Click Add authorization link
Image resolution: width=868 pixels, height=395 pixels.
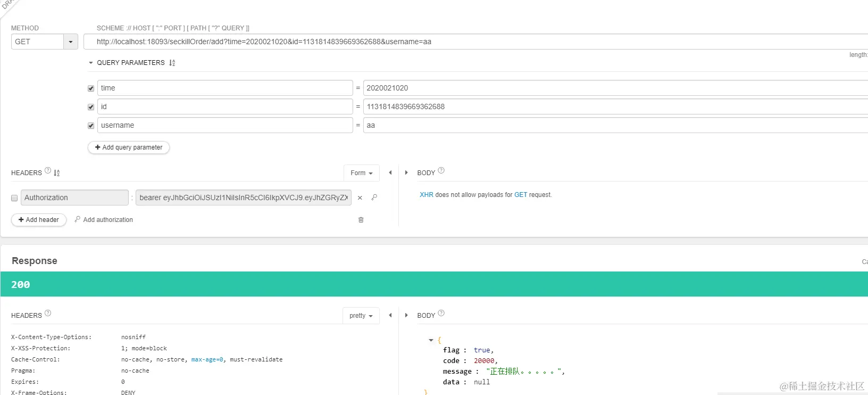tap(104, 220)
